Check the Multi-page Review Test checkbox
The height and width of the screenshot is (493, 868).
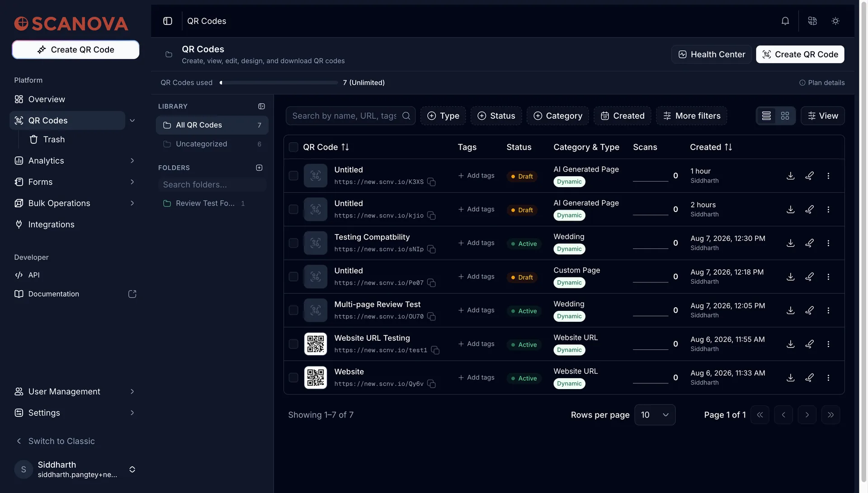point(293,310)
